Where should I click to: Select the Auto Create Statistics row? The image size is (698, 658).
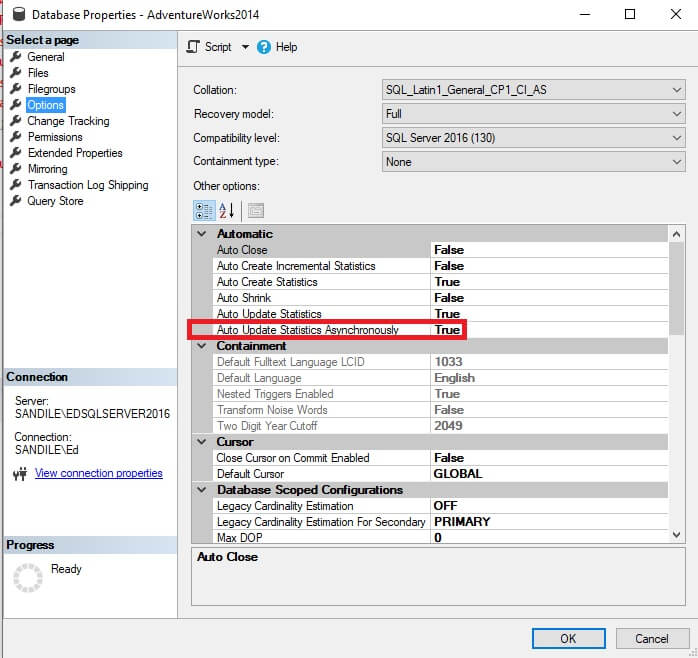coord(441,282)
